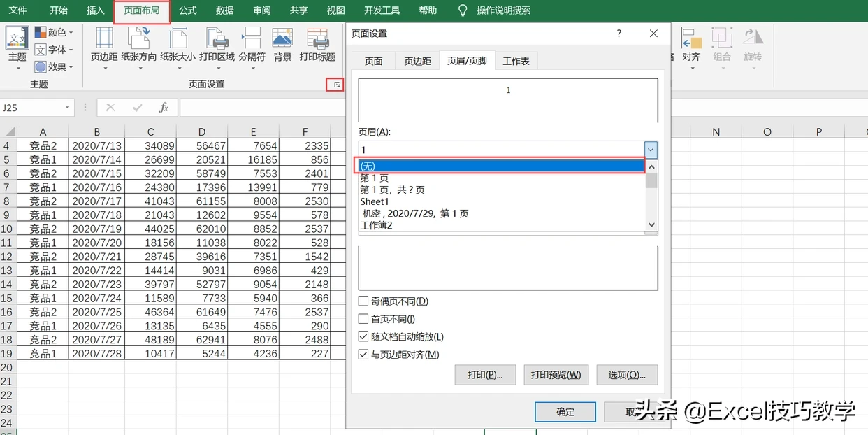Switch to the 工作表 dialog tab
This screenshot has height=435, width=868.
[x=516, y=61]
